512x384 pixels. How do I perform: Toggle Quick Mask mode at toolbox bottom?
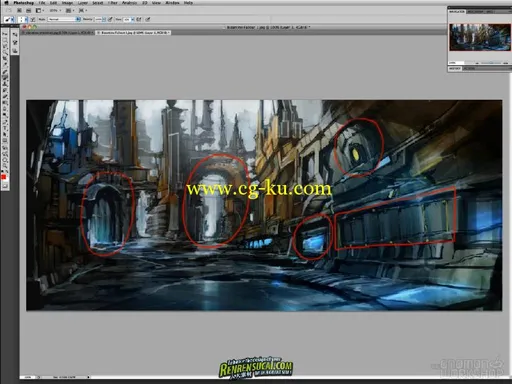5,186
